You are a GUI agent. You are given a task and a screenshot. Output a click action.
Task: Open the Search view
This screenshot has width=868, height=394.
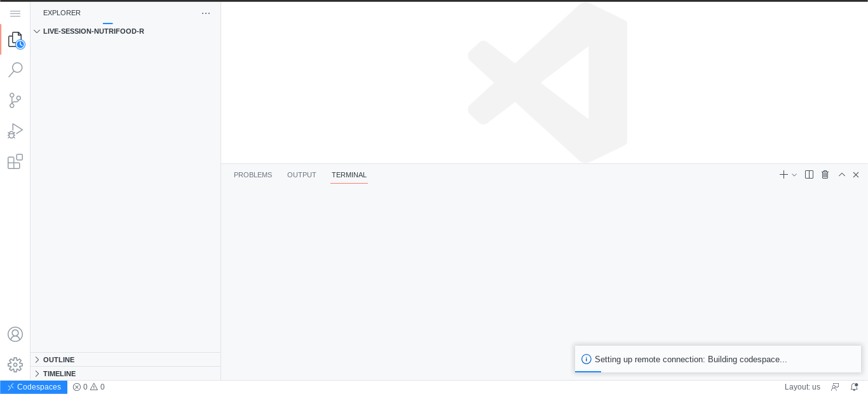[15, 70]
